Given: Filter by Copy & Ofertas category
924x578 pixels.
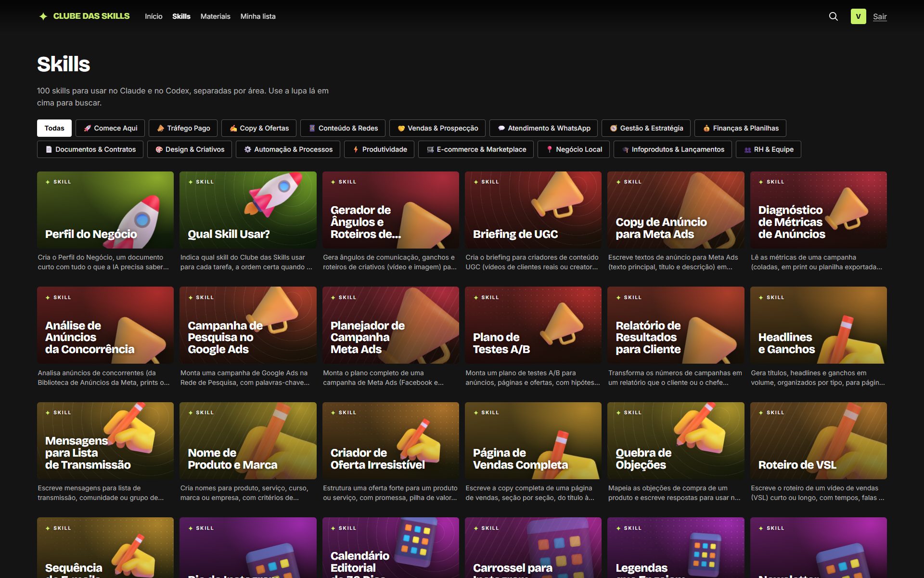Looking at the screenshot, I should [x=259, y=128].
